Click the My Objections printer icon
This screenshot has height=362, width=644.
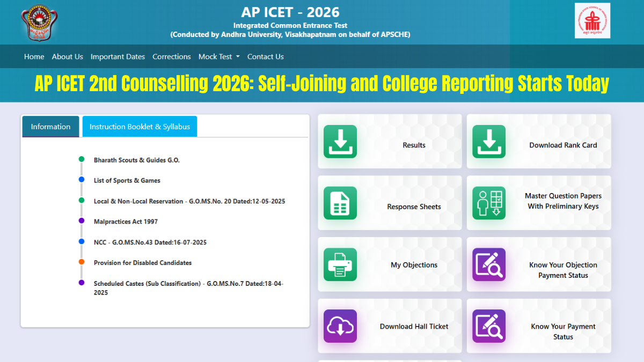pyautogui.click(x=340, y=264)
